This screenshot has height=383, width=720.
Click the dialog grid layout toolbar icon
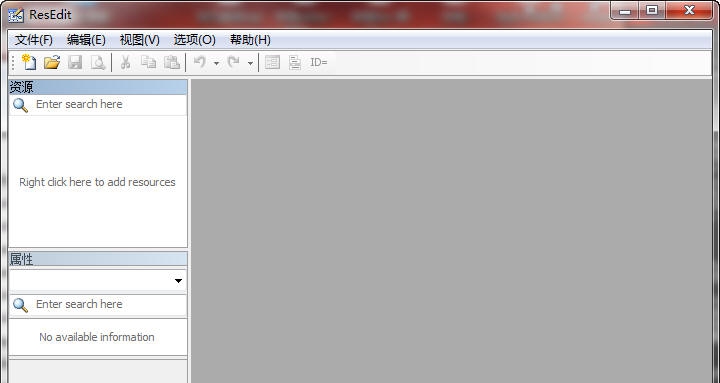pos(272,62)
